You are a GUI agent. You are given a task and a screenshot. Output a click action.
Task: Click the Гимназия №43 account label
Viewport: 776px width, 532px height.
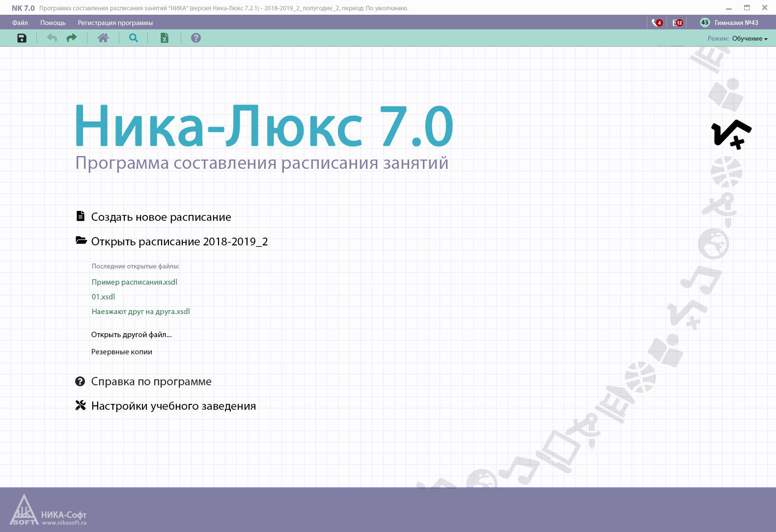[x=737, y=23]
